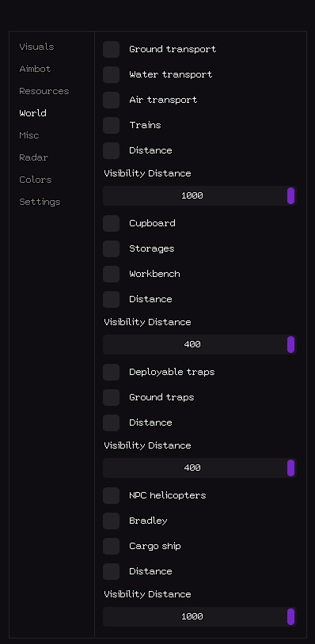Open the Misc tab
This screenshot has width=315, height=644.
tap(29, 135)
